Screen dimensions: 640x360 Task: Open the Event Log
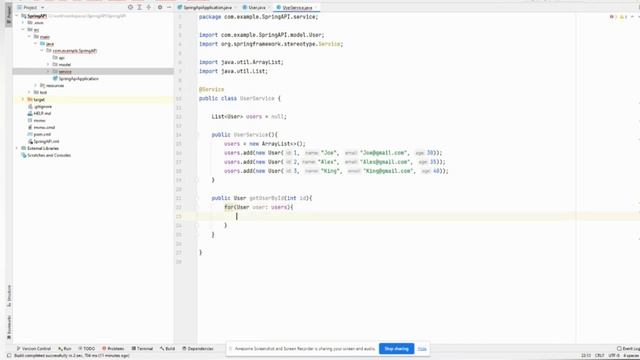(x=628, y=349)
